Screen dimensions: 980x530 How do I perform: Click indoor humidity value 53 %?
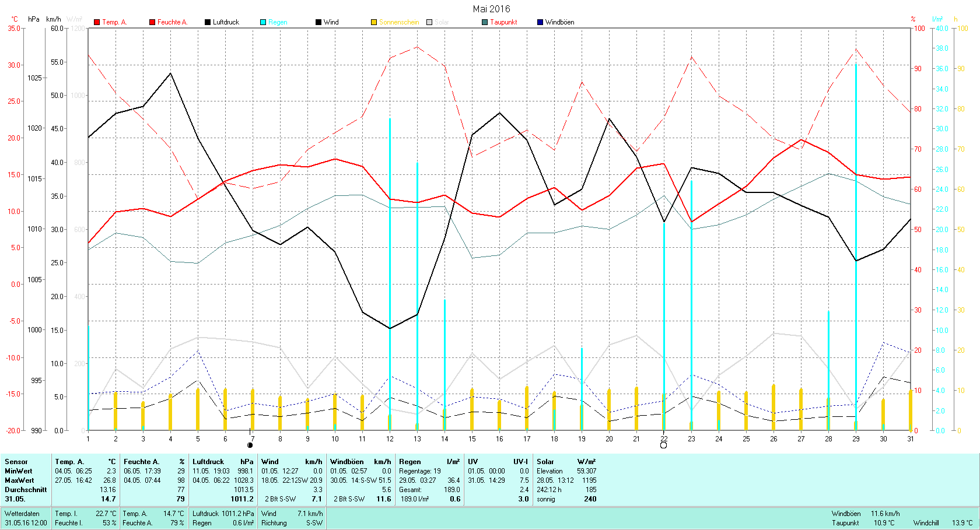110,523
